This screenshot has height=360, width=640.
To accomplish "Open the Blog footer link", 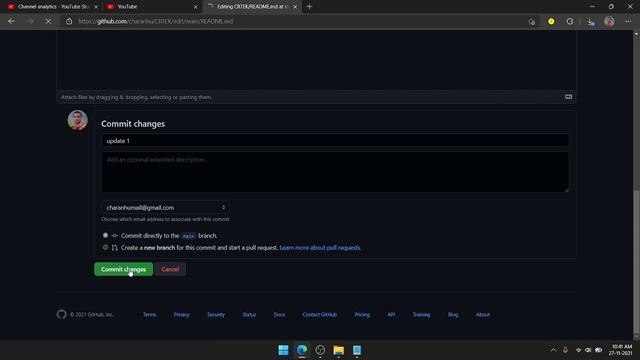I will tap(453, 314).
